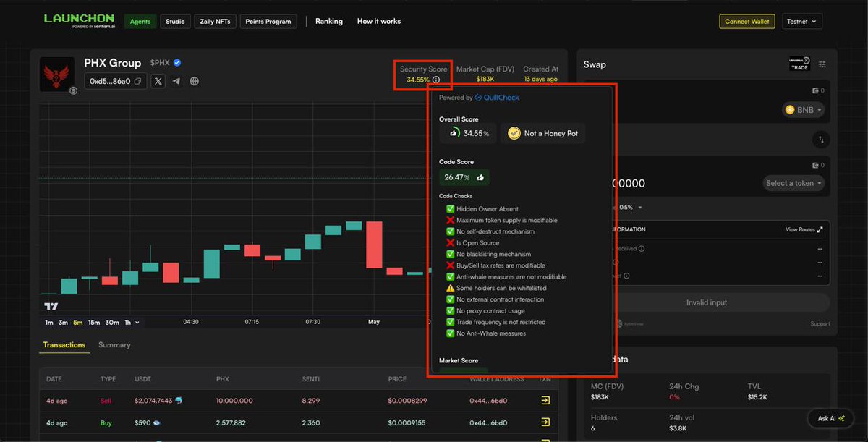This screenshot has width=868, height=442.
Task: Expand more chart timeframes chevron
Action: [137, 323]
